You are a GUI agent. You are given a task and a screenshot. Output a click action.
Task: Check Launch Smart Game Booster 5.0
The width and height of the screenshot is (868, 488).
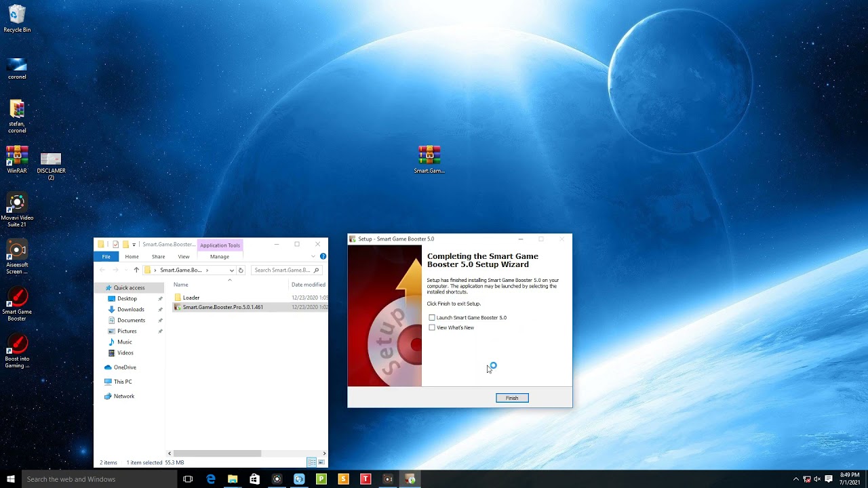tap(432, 318)
